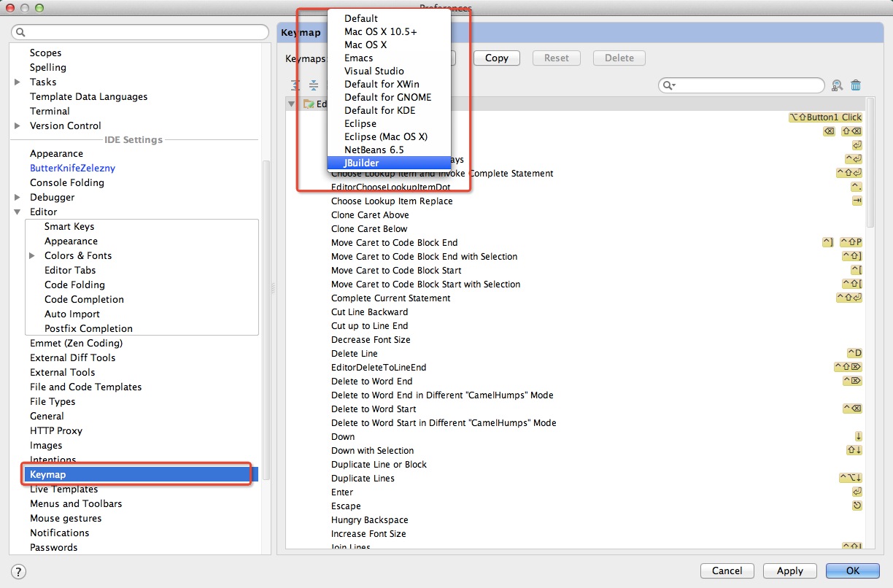
Task: Click Find Actions by Shortcut icon
Action: [837, 85]
